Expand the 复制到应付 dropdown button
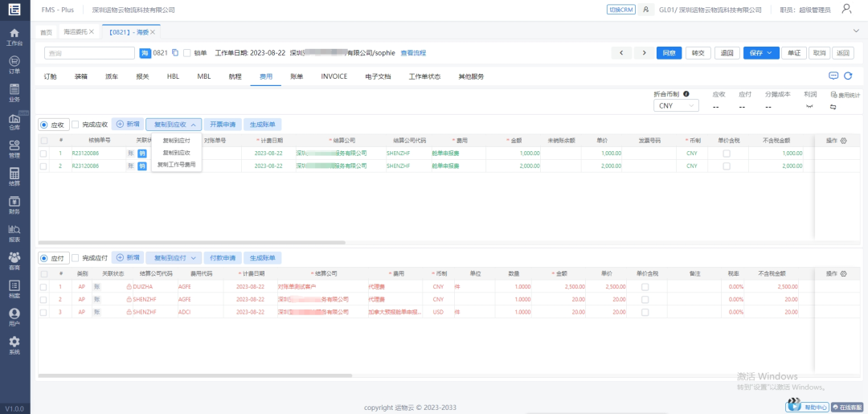The image size is (868, 414). point(174,258)
